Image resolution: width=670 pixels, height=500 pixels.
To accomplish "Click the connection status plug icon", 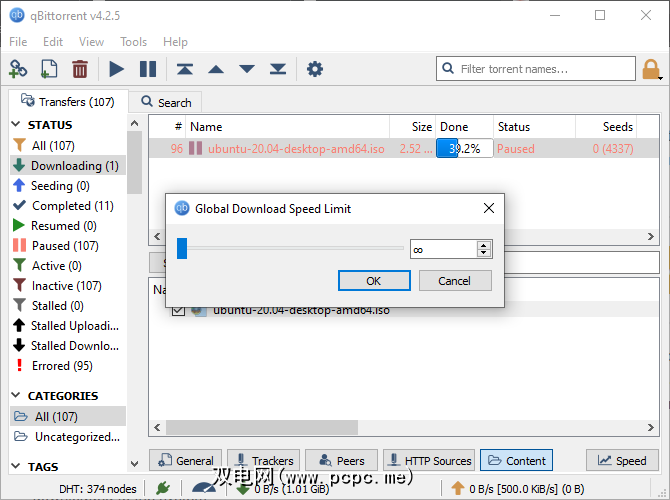I will pyautogui.click(x=163, y=488).
